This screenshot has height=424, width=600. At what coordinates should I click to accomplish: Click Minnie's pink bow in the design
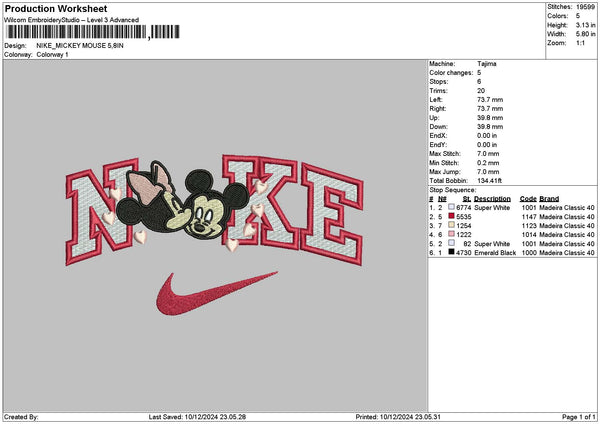(147, 182)
